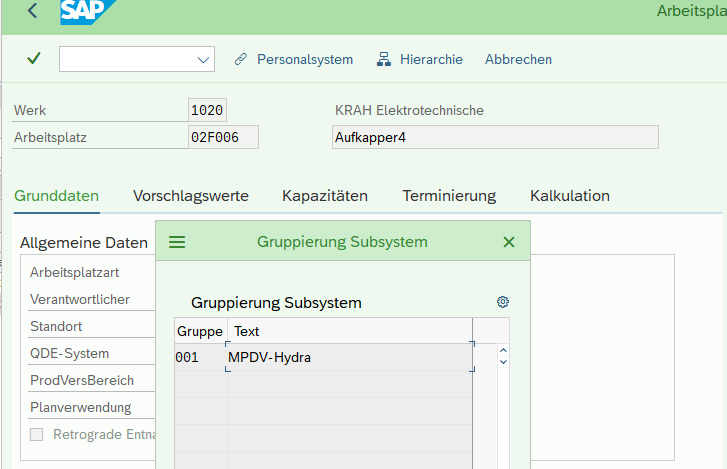727x469 pixels.
Task: Open the command field dropdown
Action: (x=203, y=60)
